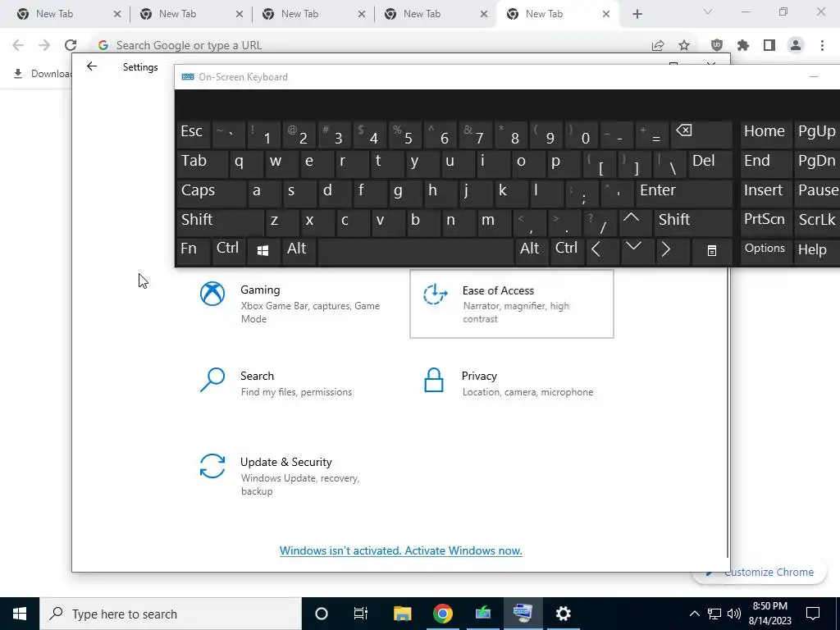Toggle the right Ctrl key
The height and width of the screenshot is (630, 840).
click(x=566, y=251)
